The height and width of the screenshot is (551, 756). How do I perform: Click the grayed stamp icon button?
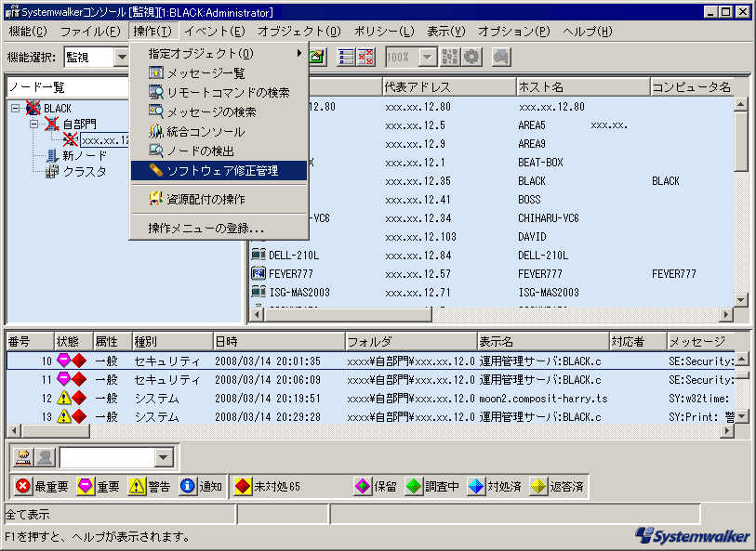pyautogui.click(x=45, y=457)
